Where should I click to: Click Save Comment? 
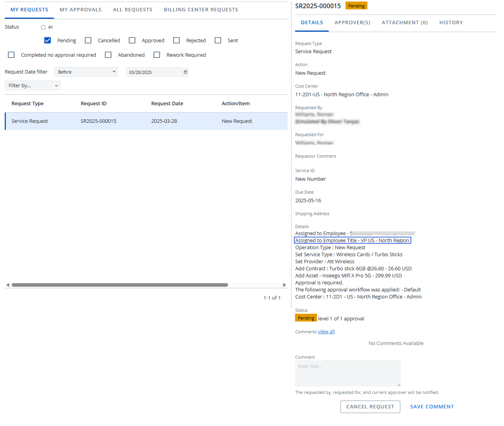click(432, 407)
